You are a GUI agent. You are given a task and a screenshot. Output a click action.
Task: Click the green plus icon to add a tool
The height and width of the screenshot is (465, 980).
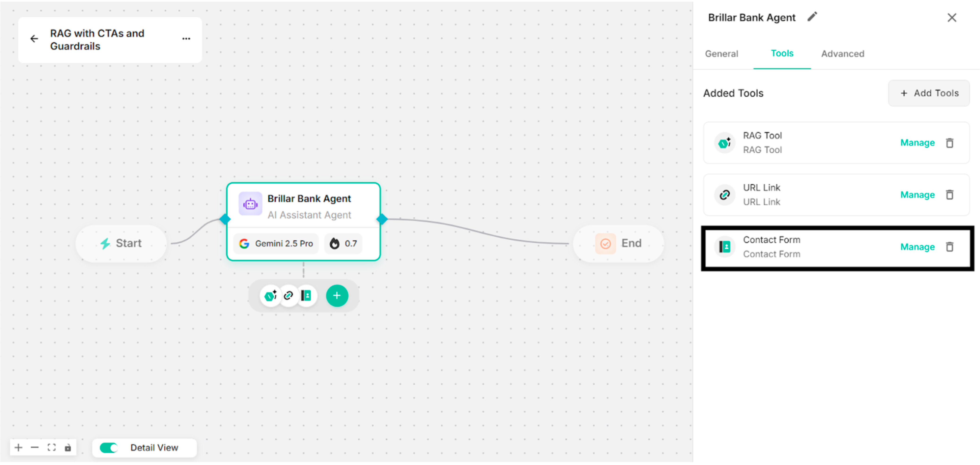pyautogui.click(x=337, y=295)
